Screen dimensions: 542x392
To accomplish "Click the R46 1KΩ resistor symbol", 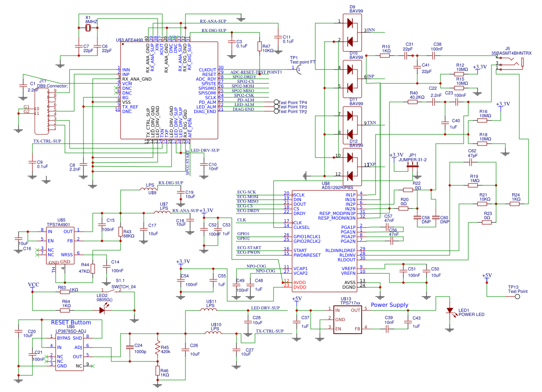I will point(158,371).
